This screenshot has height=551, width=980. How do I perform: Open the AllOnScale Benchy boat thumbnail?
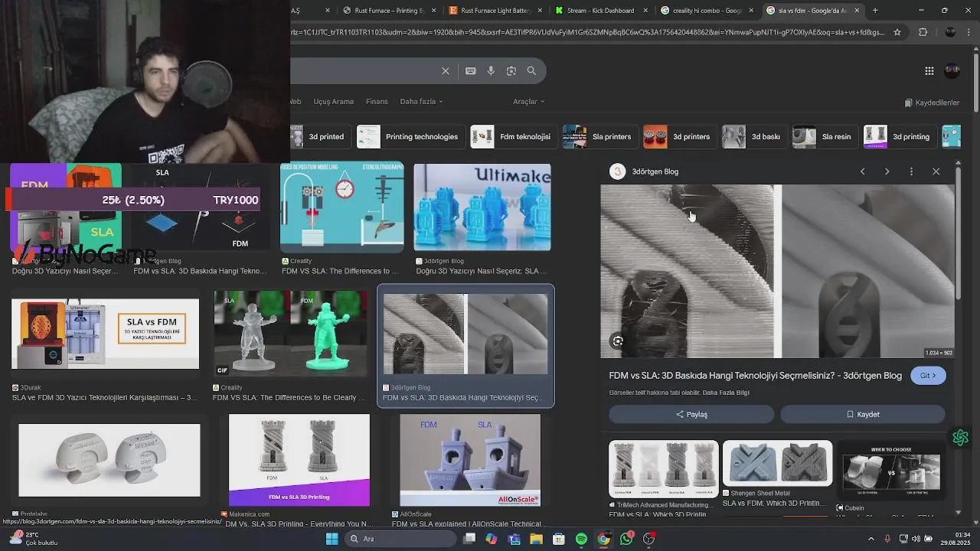coord(470,461)
